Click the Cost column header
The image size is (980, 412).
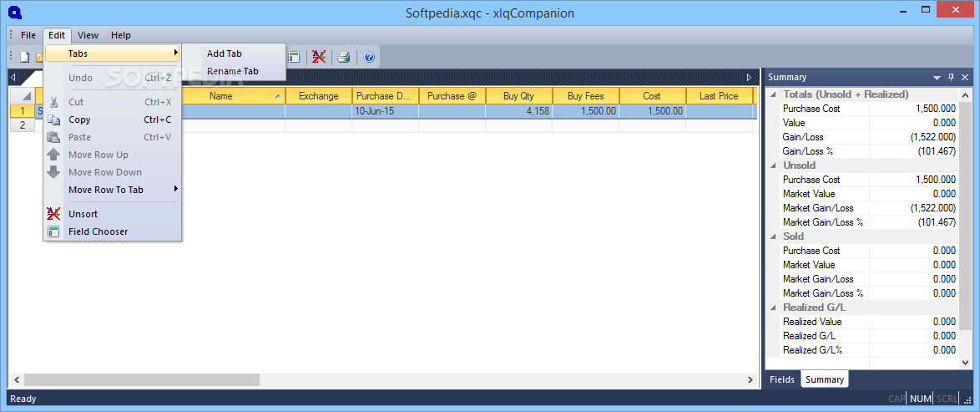(653, 96)
